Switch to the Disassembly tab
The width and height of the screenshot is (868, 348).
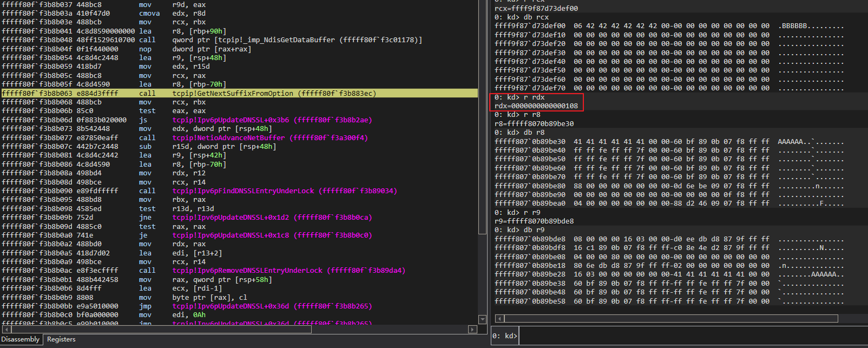pos(21,339)
